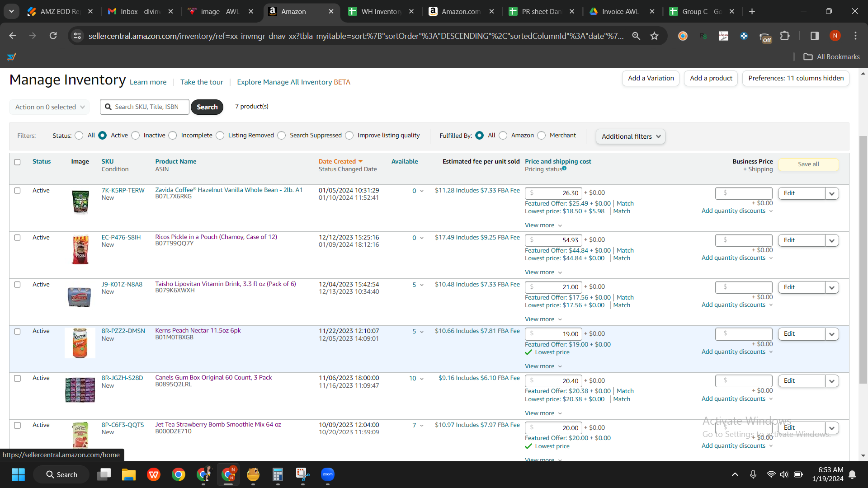Screen dimensions: 868x488
Task: Open the Chrome profile avatar N
Action: click(835, 36)
